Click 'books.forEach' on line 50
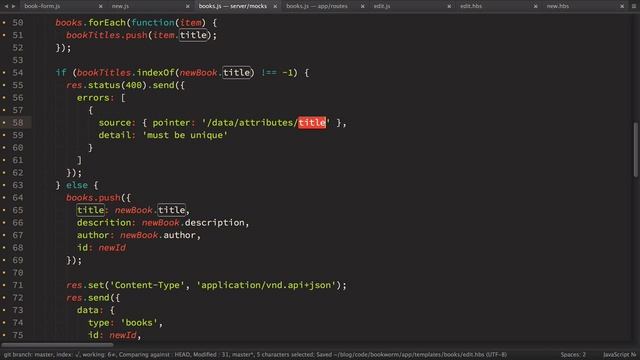640x360 pixels. [91, 22]
